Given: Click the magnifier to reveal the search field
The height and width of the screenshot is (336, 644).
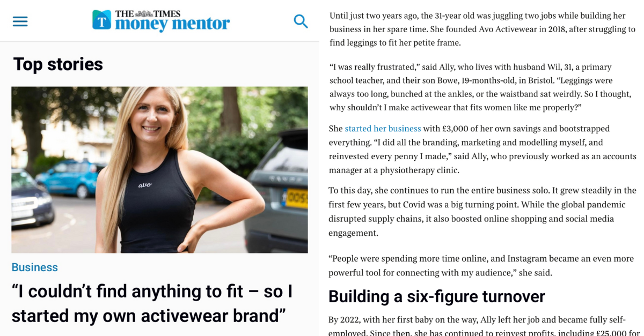Looking at the screenshot, I should [301, 21].
